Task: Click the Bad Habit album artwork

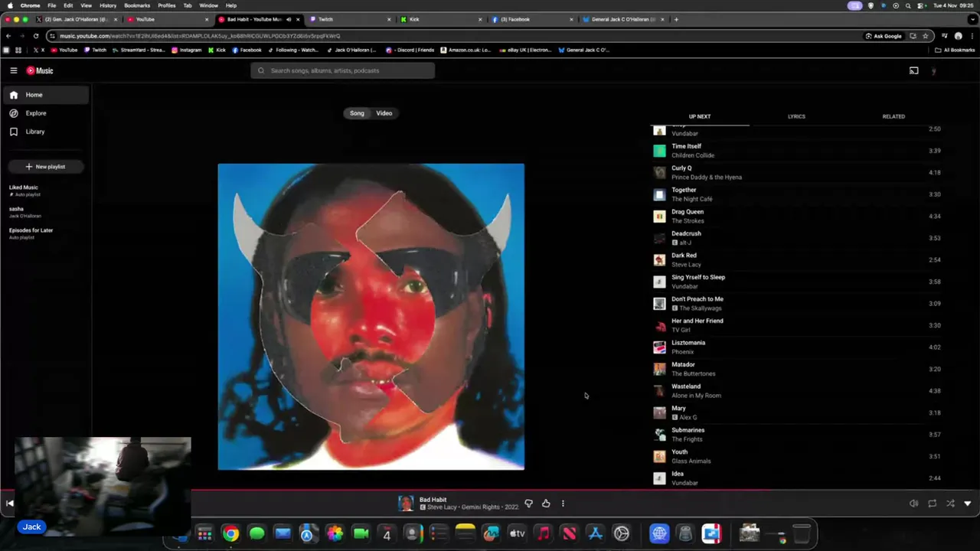Action: 371,317
